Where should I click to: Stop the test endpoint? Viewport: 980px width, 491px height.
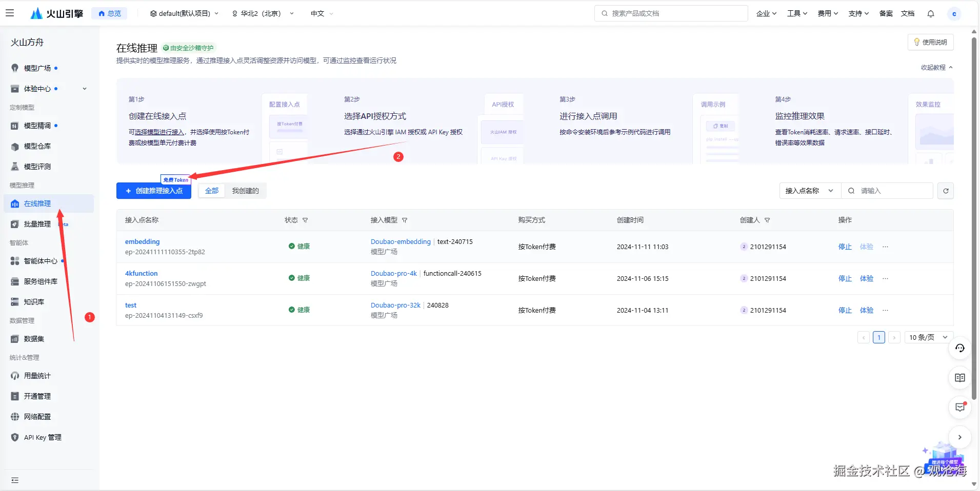coord(845,311)
